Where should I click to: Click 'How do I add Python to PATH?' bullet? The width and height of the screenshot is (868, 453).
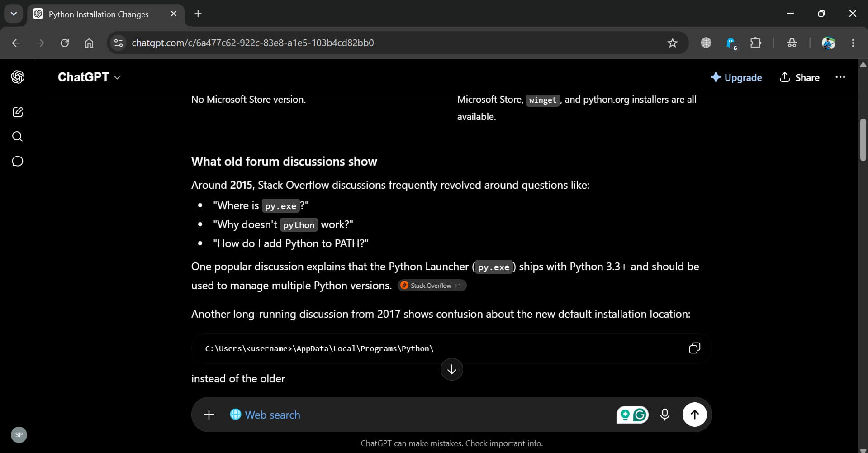(291, 243)
